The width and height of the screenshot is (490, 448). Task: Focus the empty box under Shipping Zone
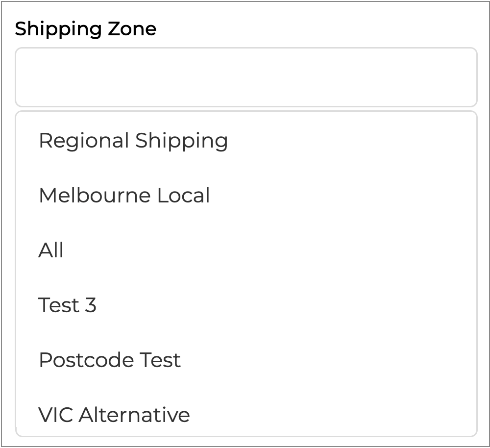click(x=245, y=77)
